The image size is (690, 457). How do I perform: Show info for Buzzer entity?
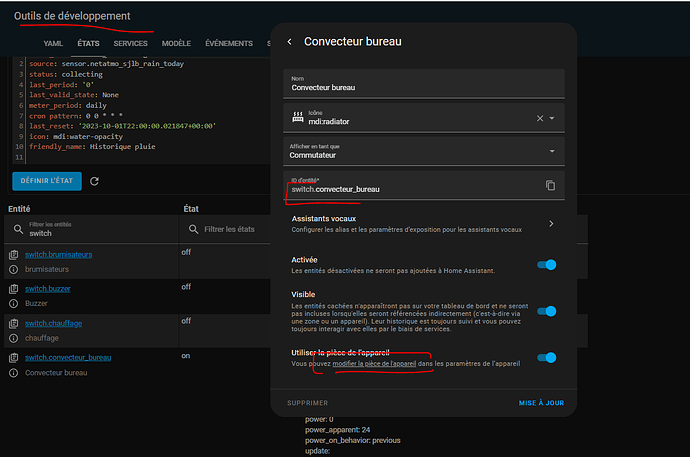coord(14,303)
